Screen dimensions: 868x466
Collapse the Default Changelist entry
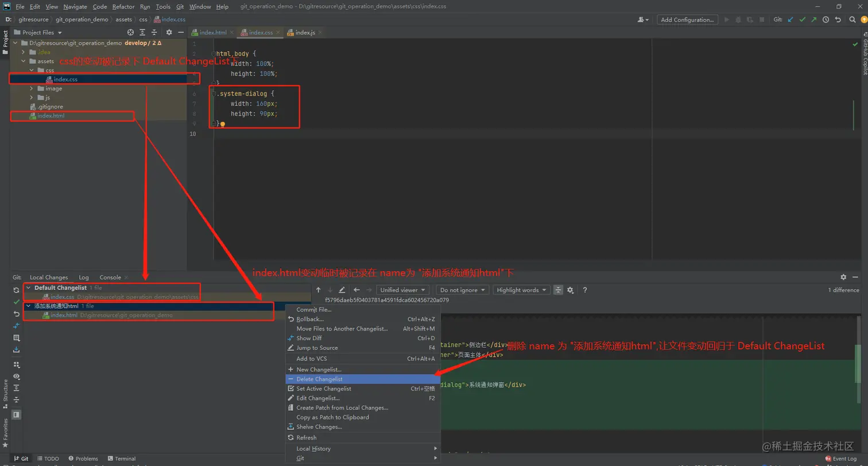[27, 287]
